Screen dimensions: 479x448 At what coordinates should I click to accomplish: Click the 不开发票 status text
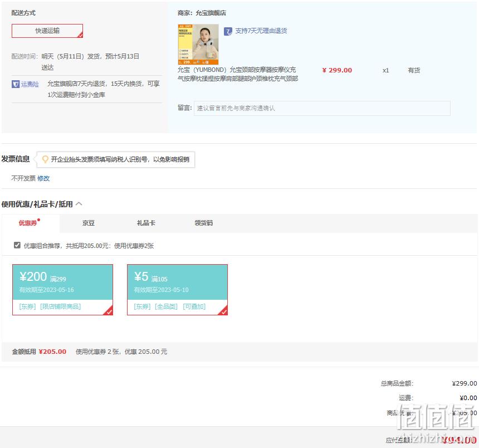[23, 178]
